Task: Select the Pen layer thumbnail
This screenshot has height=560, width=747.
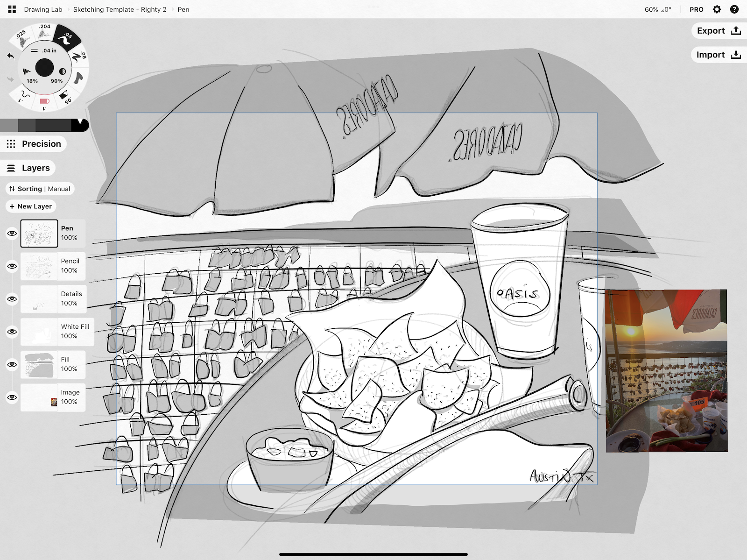Action: point(39,233)
